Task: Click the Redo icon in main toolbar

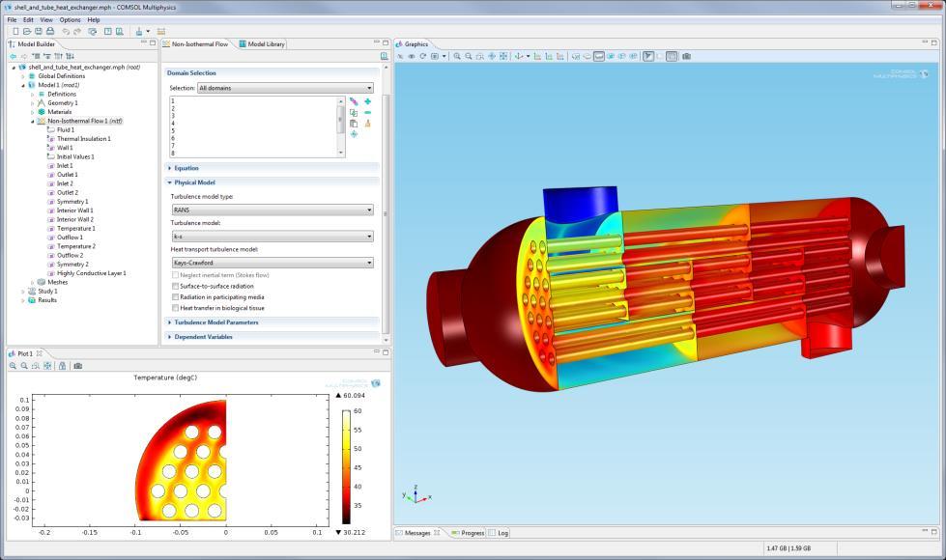Action: [77, 31]
